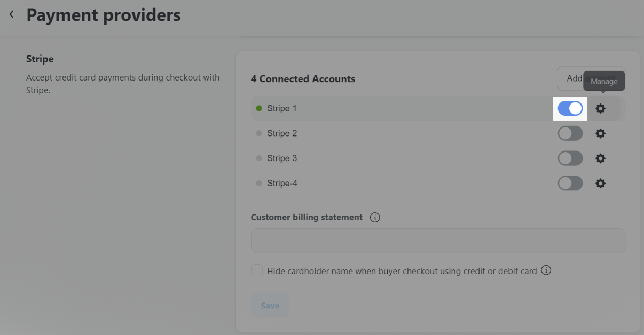Click the Add button for connected accounts

point(571,78)
